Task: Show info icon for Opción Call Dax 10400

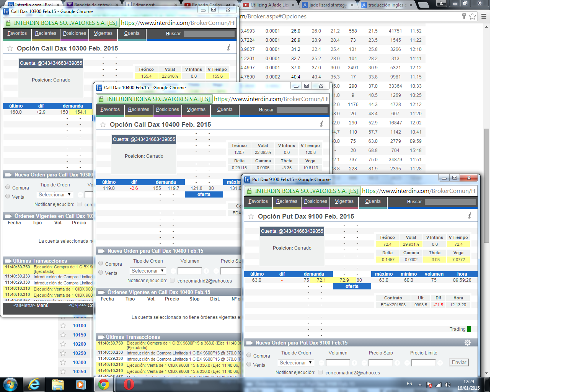Action: coord(321,124)
